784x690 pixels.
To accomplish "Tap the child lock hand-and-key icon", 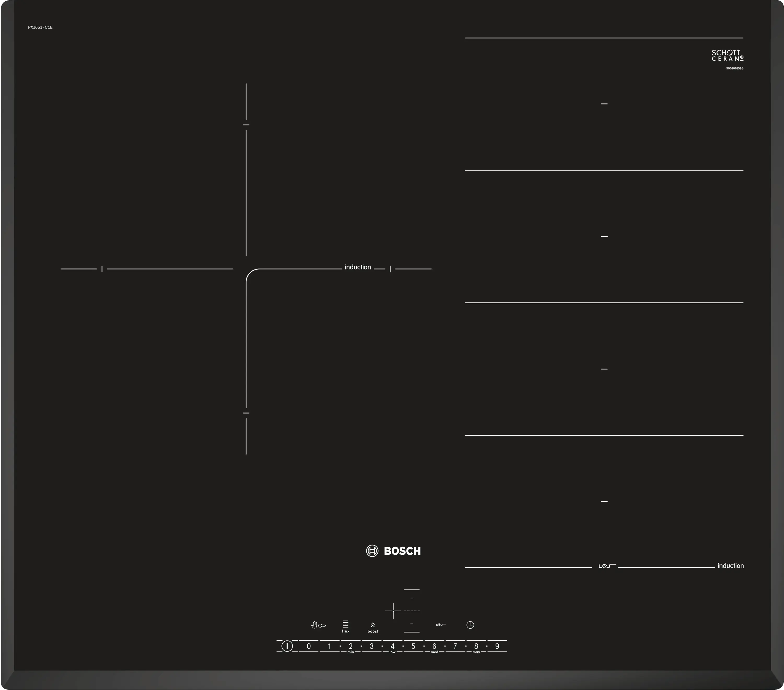I will point(318,625).
